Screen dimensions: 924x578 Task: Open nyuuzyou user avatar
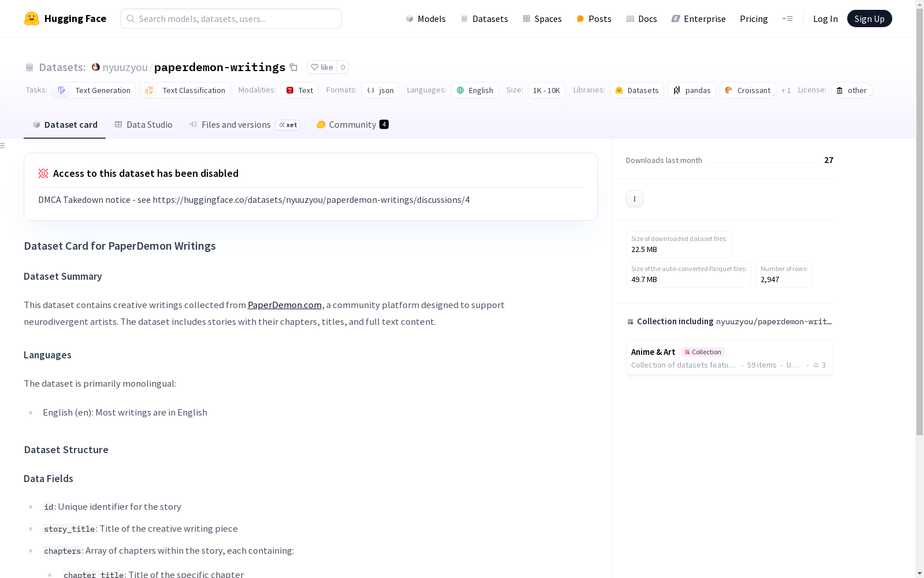click(x=96, y=67)
